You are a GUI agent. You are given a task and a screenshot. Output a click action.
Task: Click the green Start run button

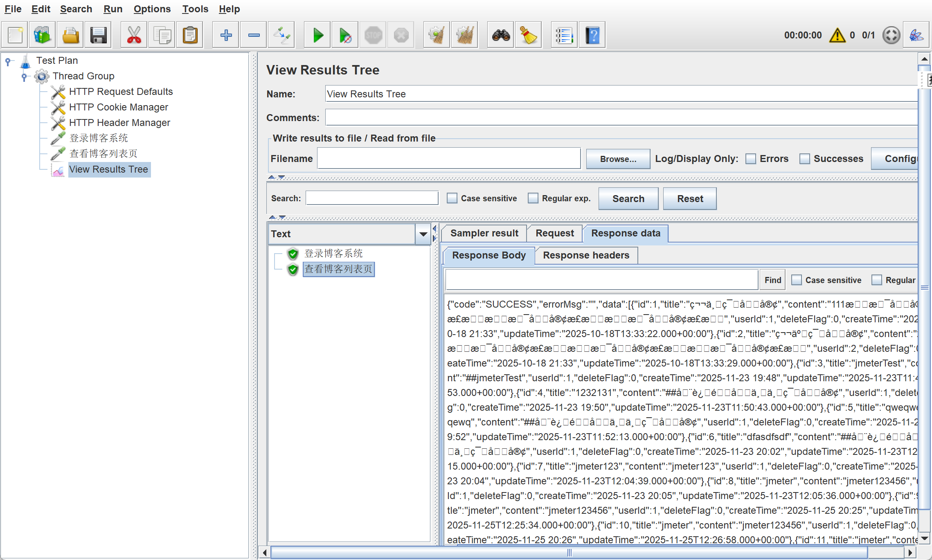click(317, 36)
